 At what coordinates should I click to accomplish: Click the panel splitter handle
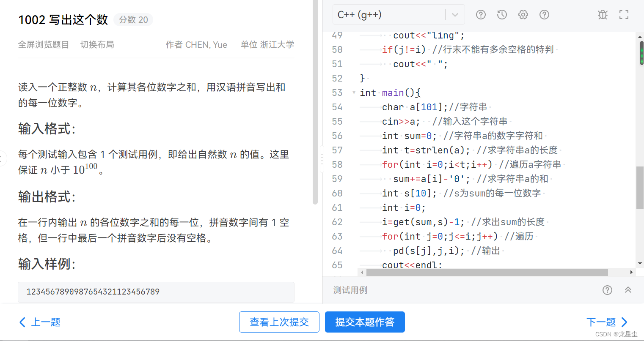pos(322,159)
